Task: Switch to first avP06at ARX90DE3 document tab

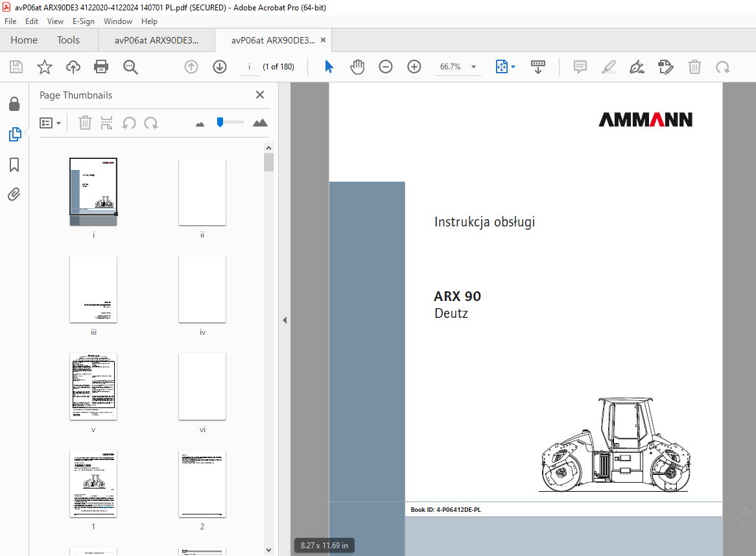Action: click(x=157, y=40)
